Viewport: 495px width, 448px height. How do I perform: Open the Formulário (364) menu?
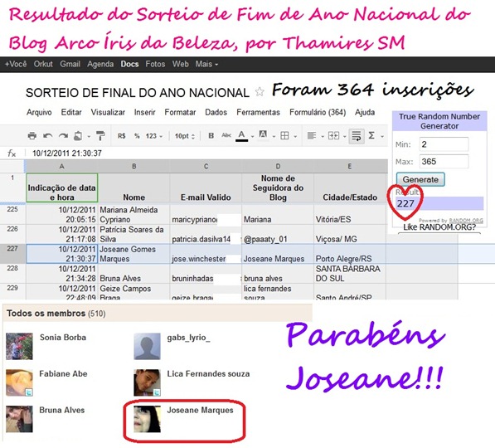pos(318,112)
